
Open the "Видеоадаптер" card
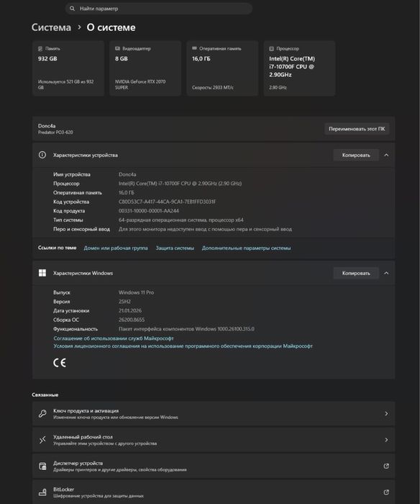coord(145,68)
